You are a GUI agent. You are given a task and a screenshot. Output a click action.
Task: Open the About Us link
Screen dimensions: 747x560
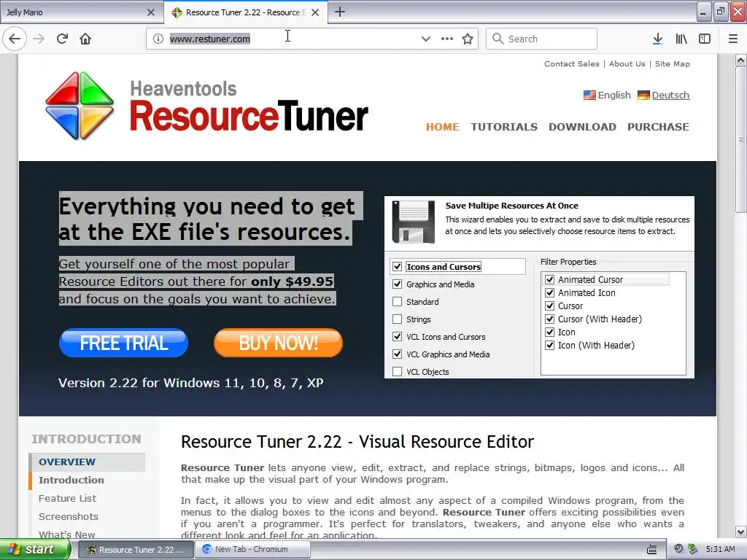point(627,64)
